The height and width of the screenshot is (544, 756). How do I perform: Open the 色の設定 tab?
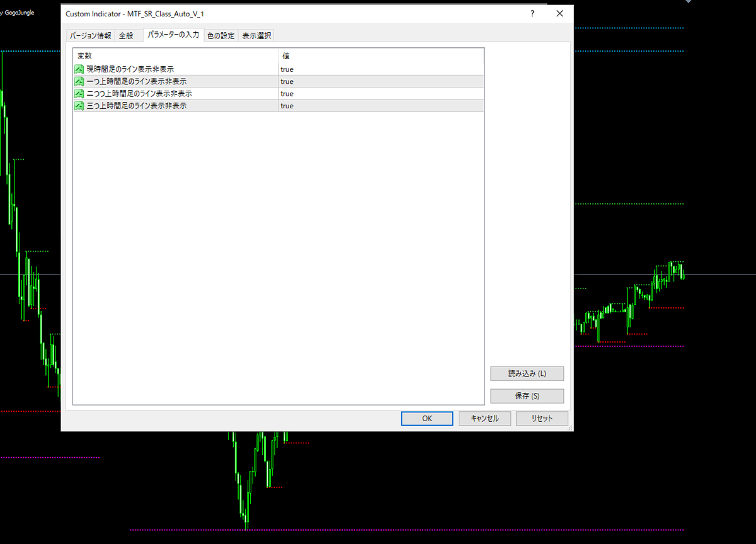(221, 36)
